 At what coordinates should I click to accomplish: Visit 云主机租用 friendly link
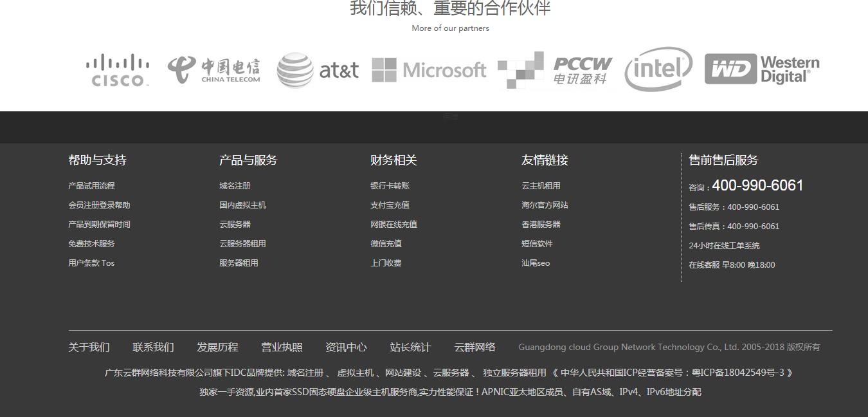pyautogui.click(x=541, y=186)
